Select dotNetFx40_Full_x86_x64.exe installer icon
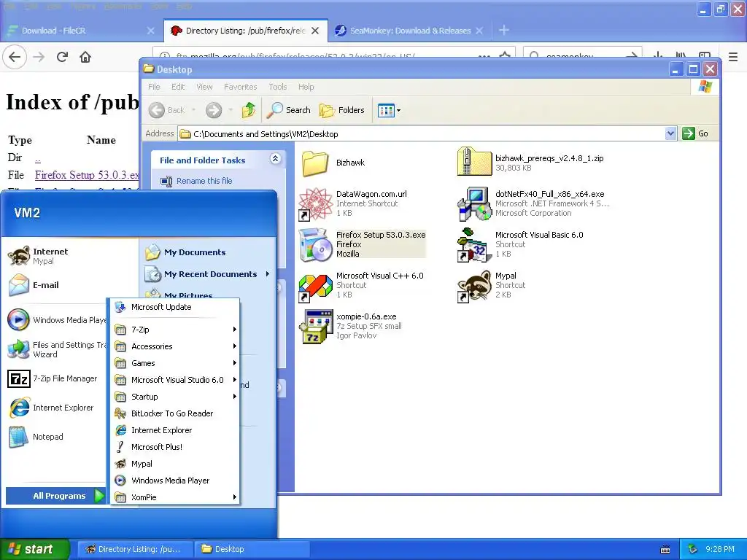The width and height of the screenshot is (747, 560). coord(474,204)
